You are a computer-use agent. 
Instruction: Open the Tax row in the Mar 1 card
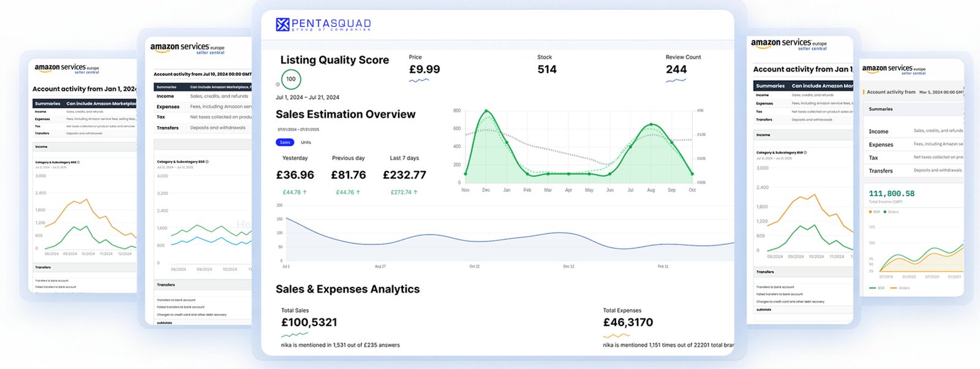click(914, 158)
